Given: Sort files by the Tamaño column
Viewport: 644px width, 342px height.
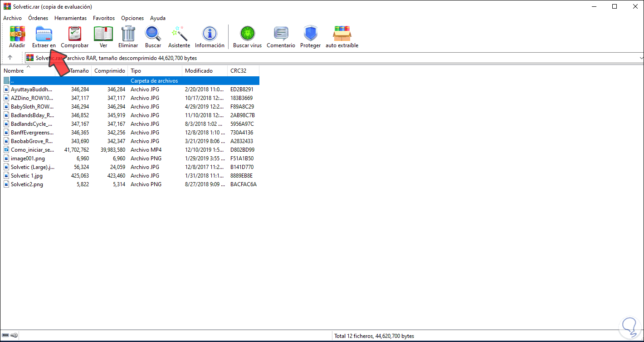Looking at the screenshot, I should pyautogui.click(x=79, y=71).
